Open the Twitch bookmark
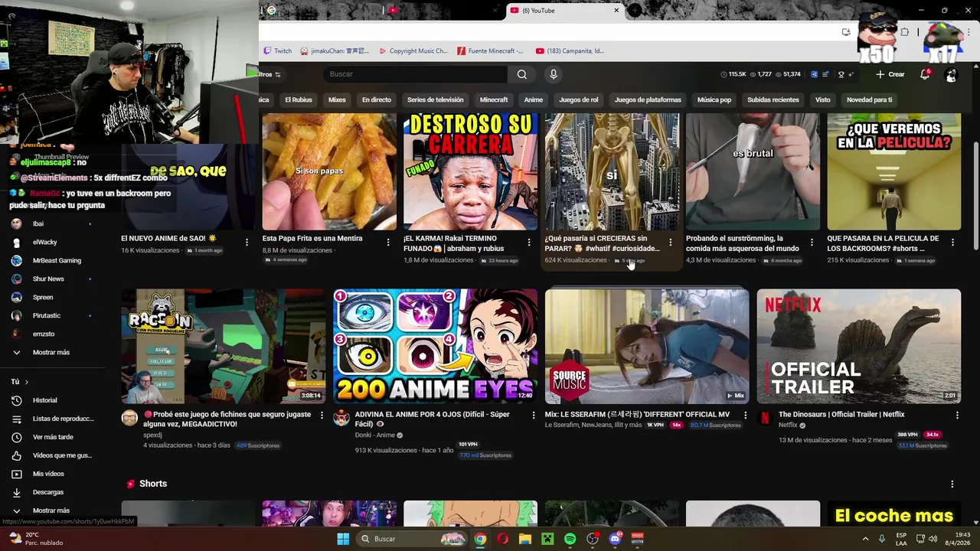The height and width of the screenshot is (551, 980). pos(278,51)
